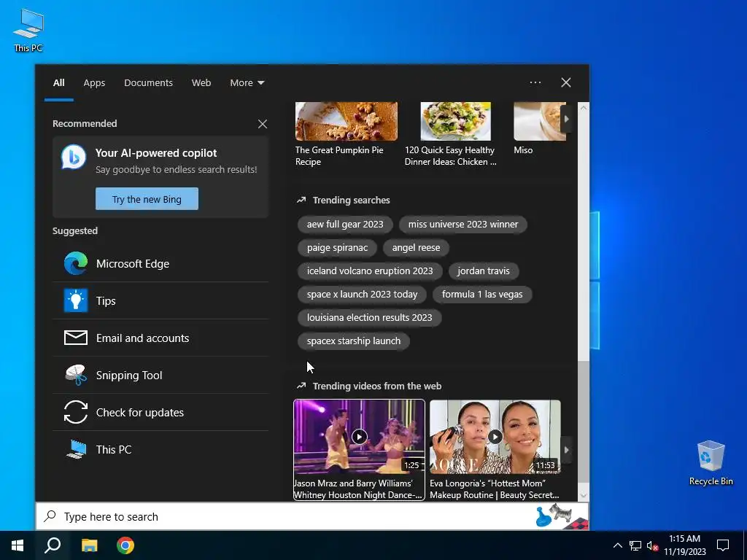Viewport: 747px width, 560px height.
Task: Search trending 'aew full gear 2023'
Action: (345, 224)
